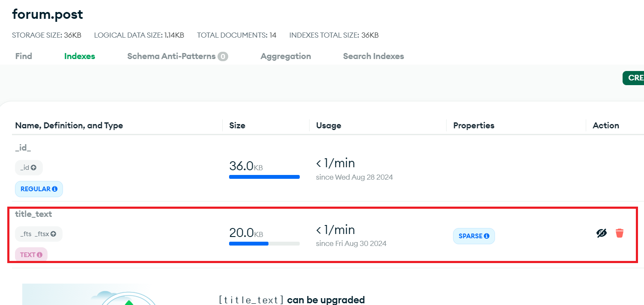Image resolution: width=644 pixels, height=305 pixels.
Task: Click Name, Definition, and Type column header
Action: 69,125
